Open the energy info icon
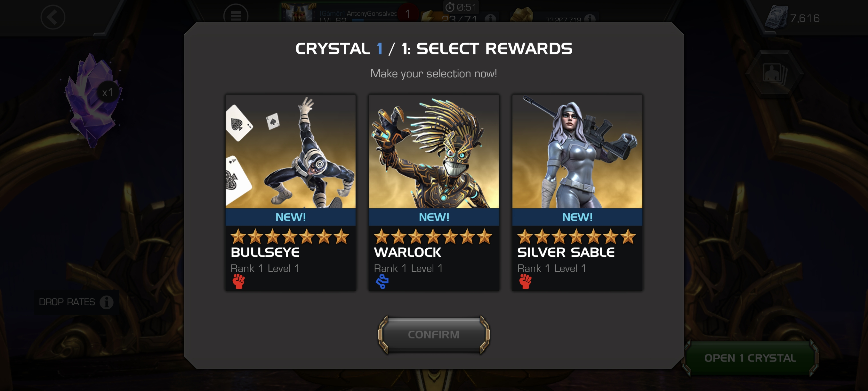 [x=490, y=19]
